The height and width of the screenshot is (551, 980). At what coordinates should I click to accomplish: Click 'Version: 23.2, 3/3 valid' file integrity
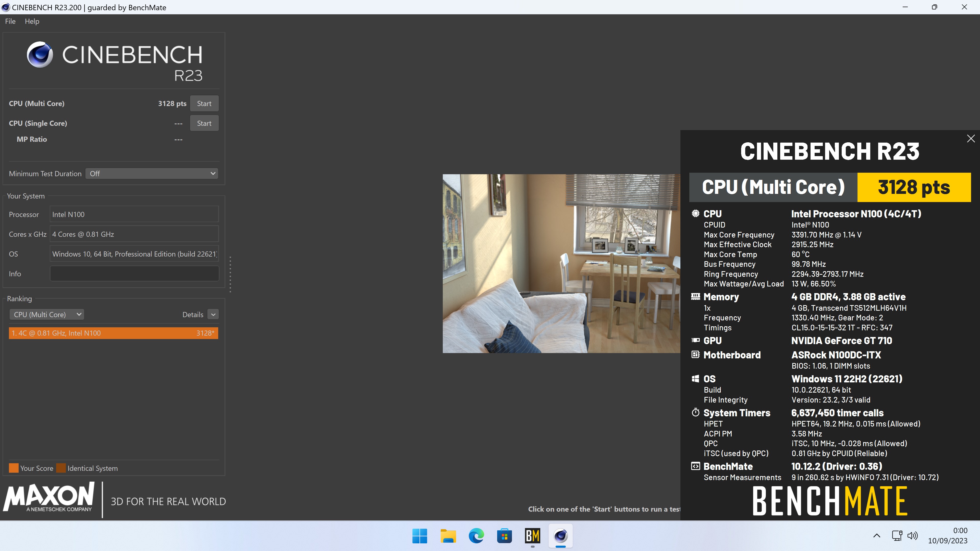831,400
